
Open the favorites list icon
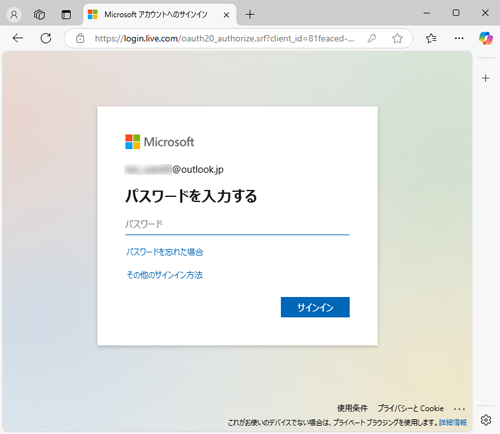point(431,38)
